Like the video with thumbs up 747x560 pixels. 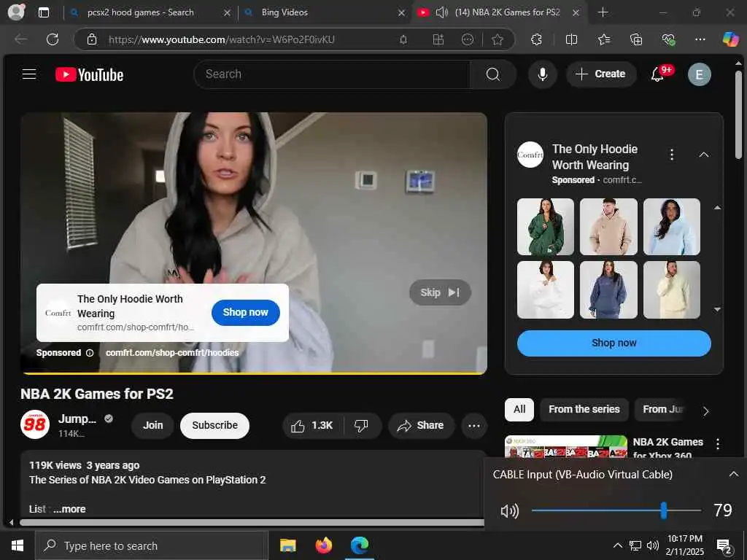[x=312, y=426]
